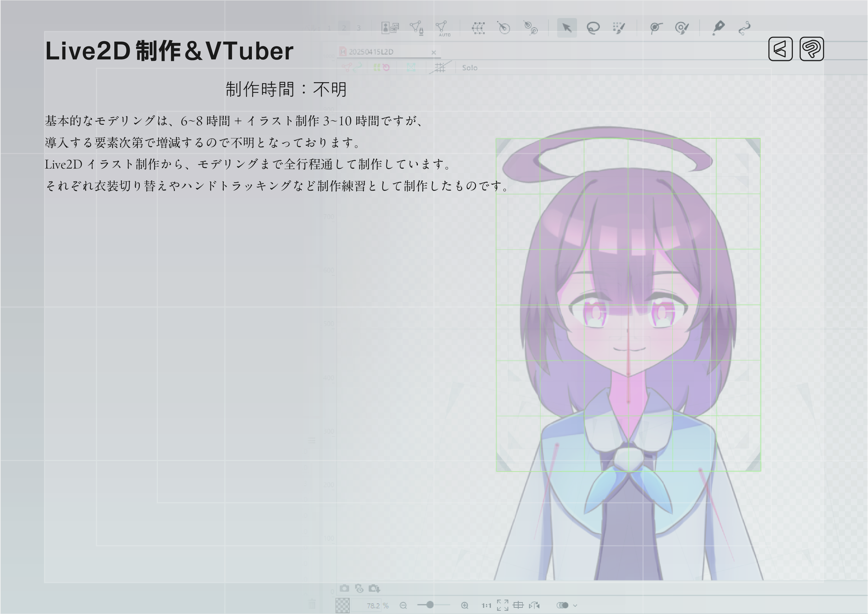Select the arrow selection tool
This screenshot has width=868, height=614.
point(567,28)
